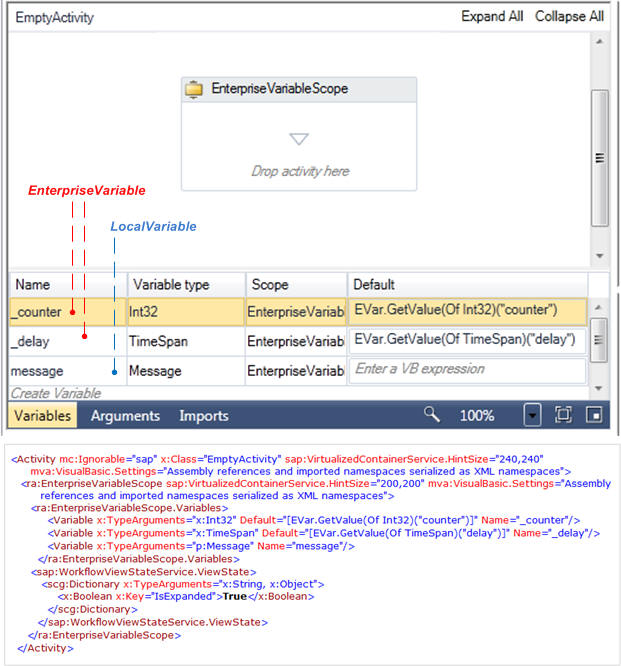Toggle the overview mini-map icon
The height and width of the screenshot is (666, 621).
click(x=593, y=415)
